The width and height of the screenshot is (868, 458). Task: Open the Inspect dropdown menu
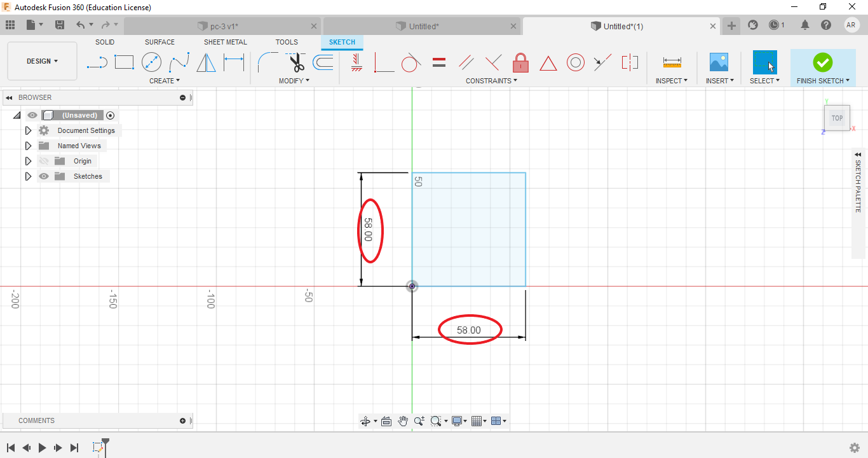click(x=672, y=81)
